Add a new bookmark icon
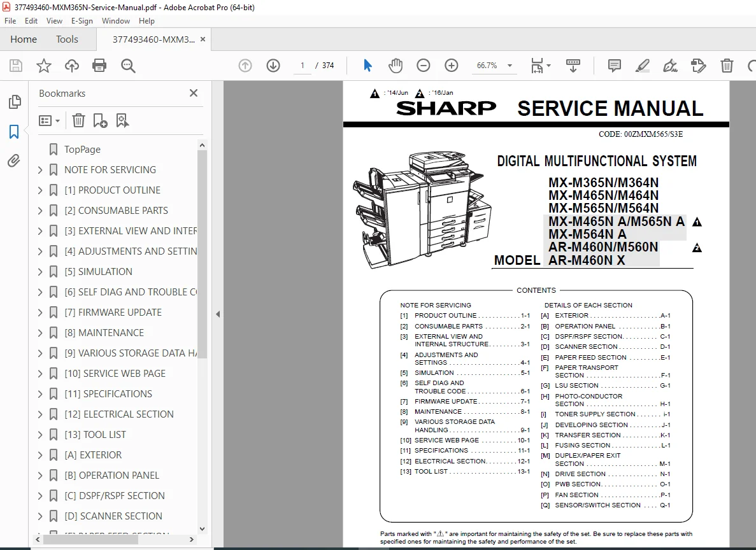 [100, 120]
